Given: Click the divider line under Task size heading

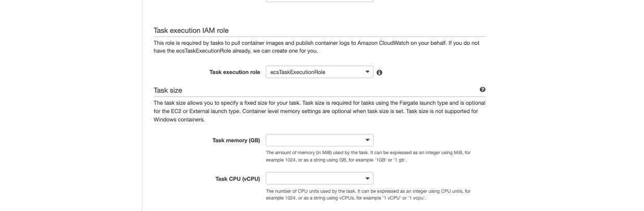Looking at the screenshot, I should [319, 96].
